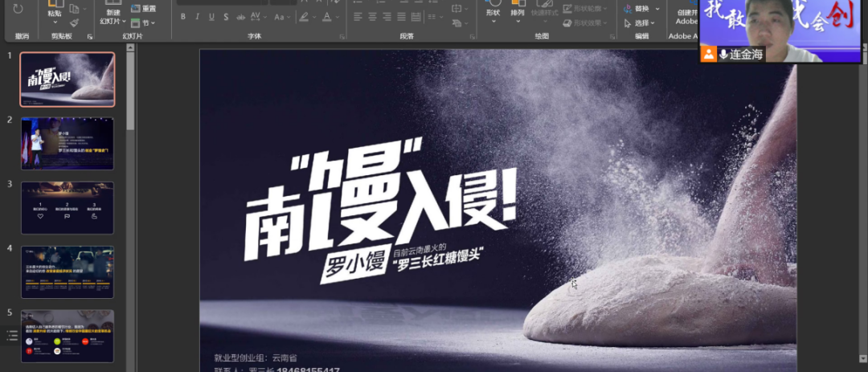Toggle bold formatting in the font group

coord(183,17)
